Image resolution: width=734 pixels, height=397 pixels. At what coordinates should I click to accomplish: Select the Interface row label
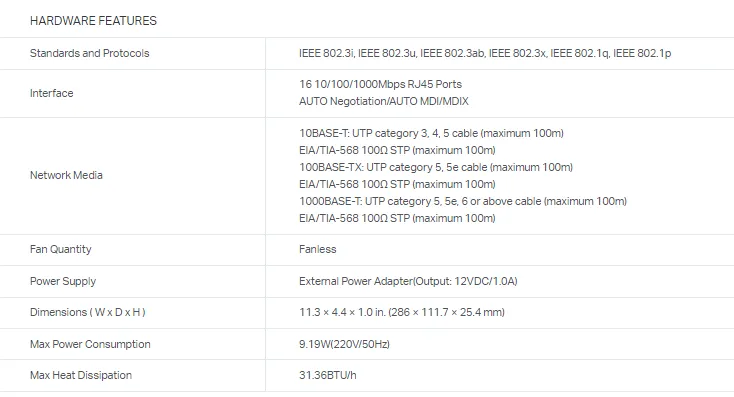[x=51, y=93]
